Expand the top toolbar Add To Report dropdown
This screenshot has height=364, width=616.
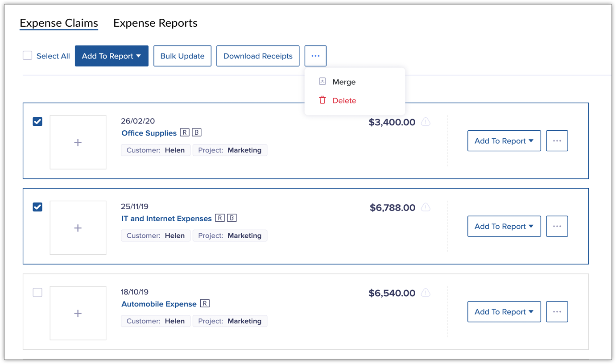[112, 56]
